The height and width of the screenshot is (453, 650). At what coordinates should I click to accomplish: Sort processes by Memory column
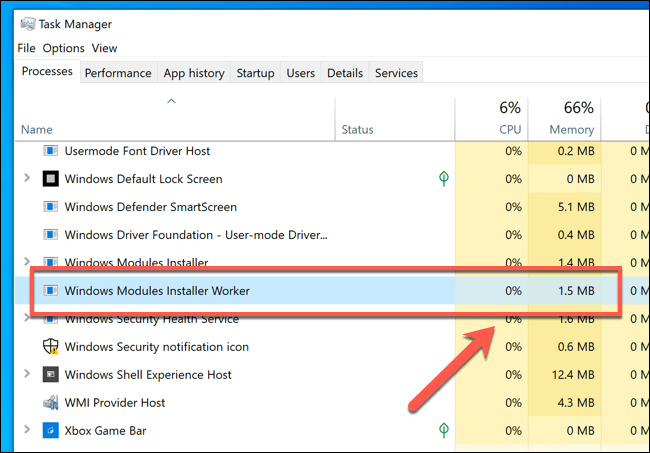pyautogui.click(x=571, y=129)
